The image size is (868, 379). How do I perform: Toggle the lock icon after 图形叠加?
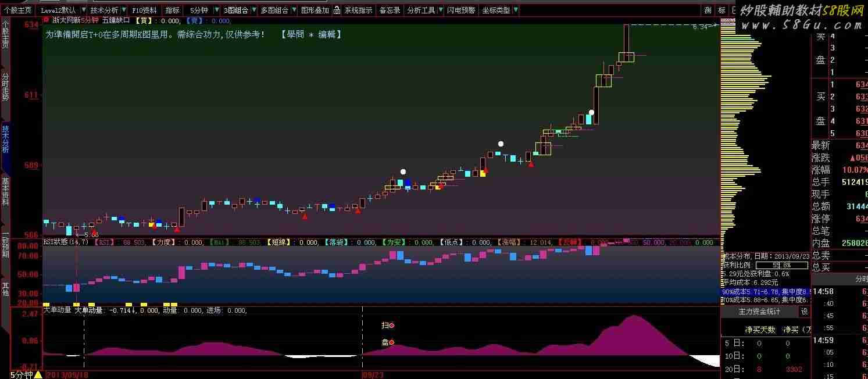(338, 10)
